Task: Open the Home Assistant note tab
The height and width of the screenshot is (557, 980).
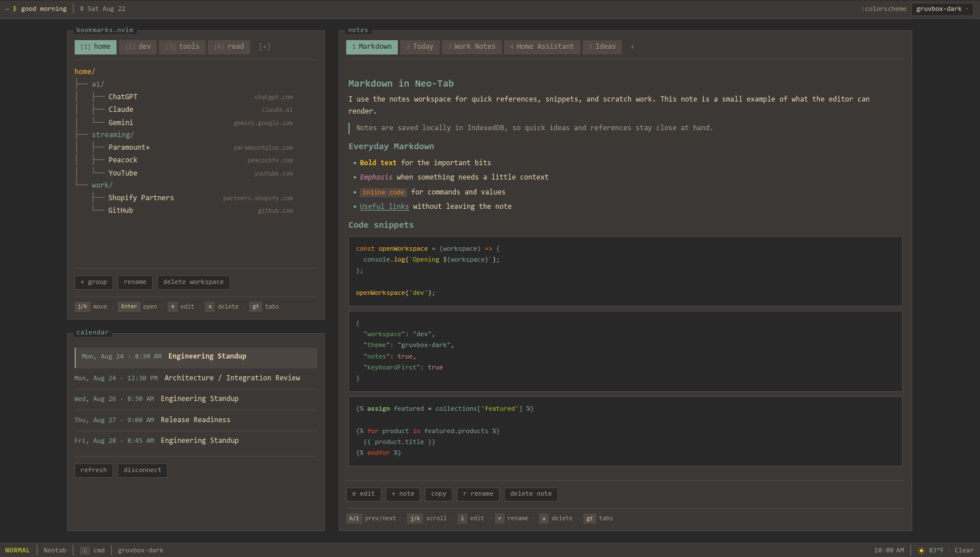Action: pyautogui.click(x=541, y=47)
